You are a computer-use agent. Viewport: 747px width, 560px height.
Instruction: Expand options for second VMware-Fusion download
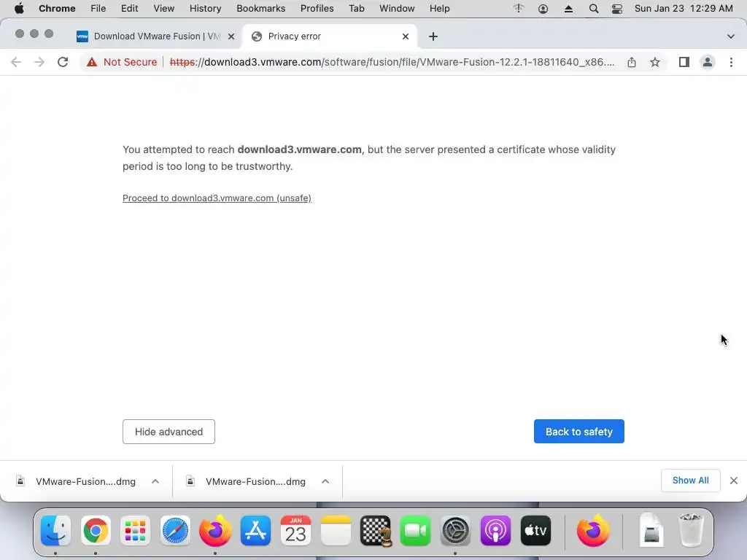(x=325, y=481)
